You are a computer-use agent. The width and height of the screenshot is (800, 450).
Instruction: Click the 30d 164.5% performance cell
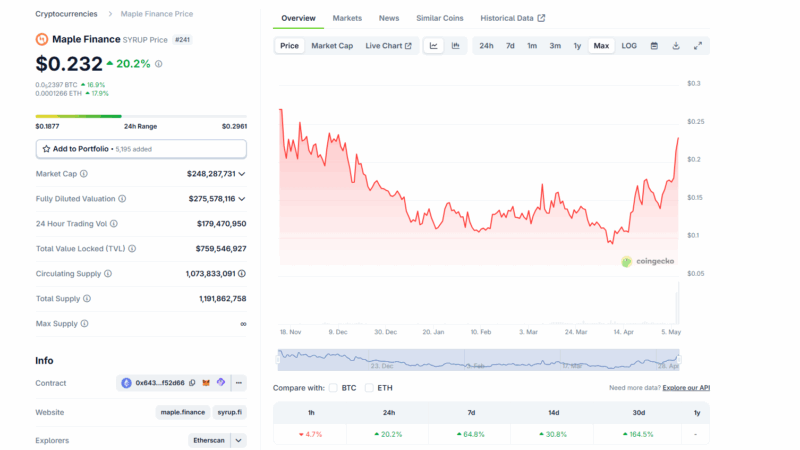(638, 434)
